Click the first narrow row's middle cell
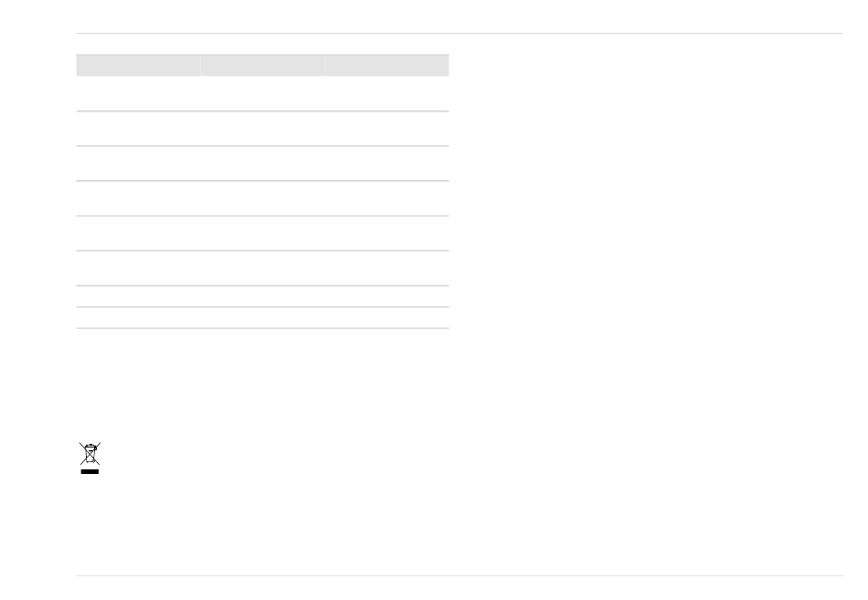The width and height of the screenshot is (868, 600). (262, 296)
